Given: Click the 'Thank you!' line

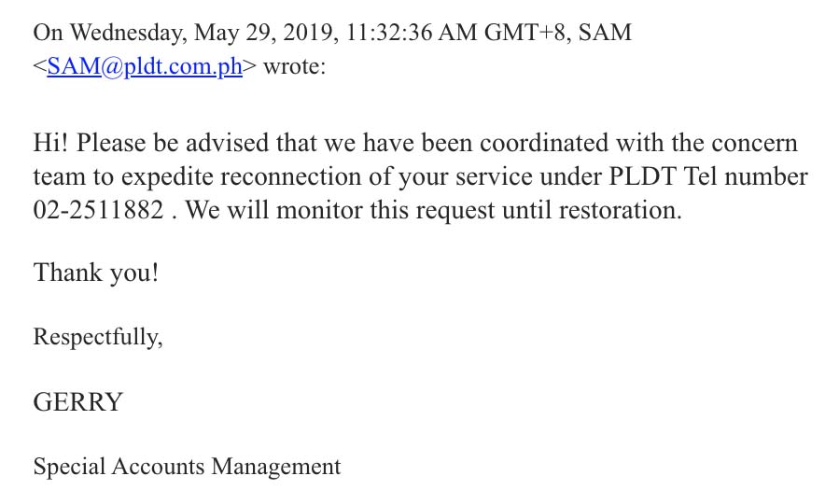Looking at the screenshot, I should point(96,273).
